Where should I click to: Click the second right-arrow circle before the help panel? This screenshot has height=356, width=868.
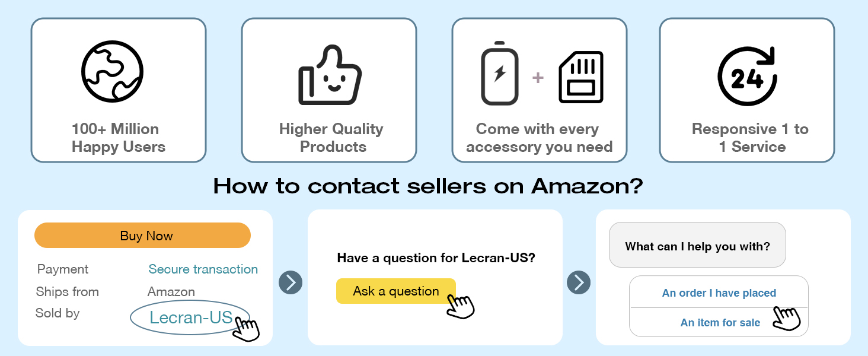tap(579, 282)
